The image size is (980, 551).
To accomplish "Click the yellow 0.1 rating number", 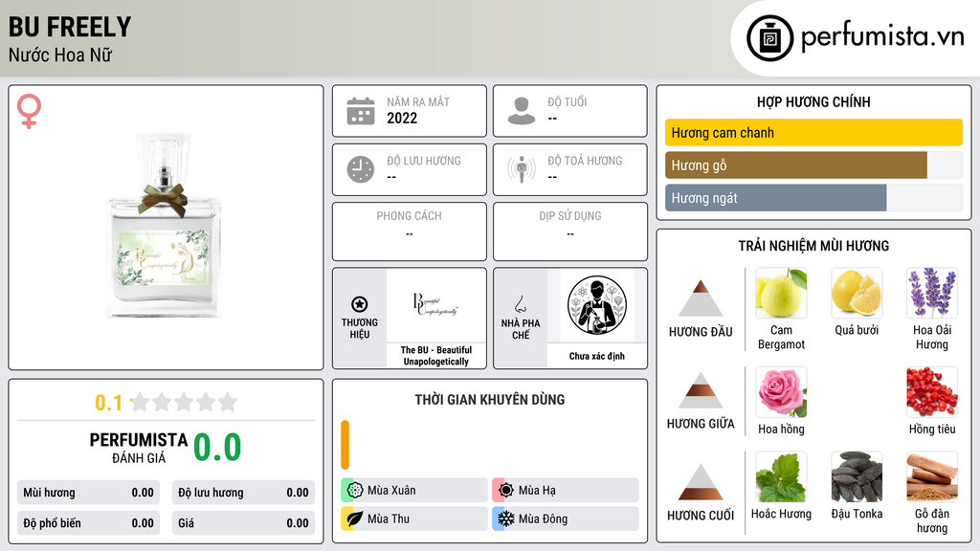I will 108,403.
